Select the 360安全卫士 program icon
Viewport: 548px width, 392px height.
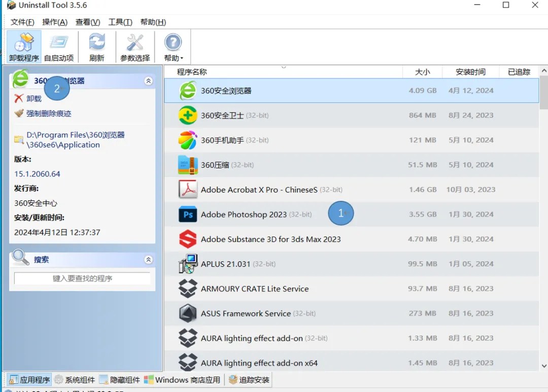[188, 116]
